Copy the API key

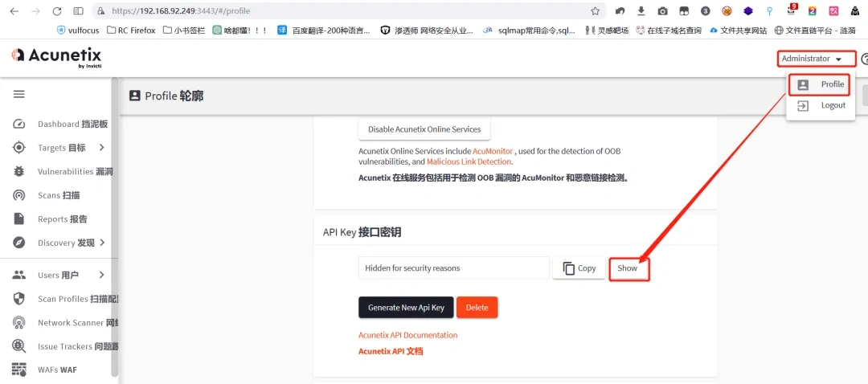click(x=579, y=268)
